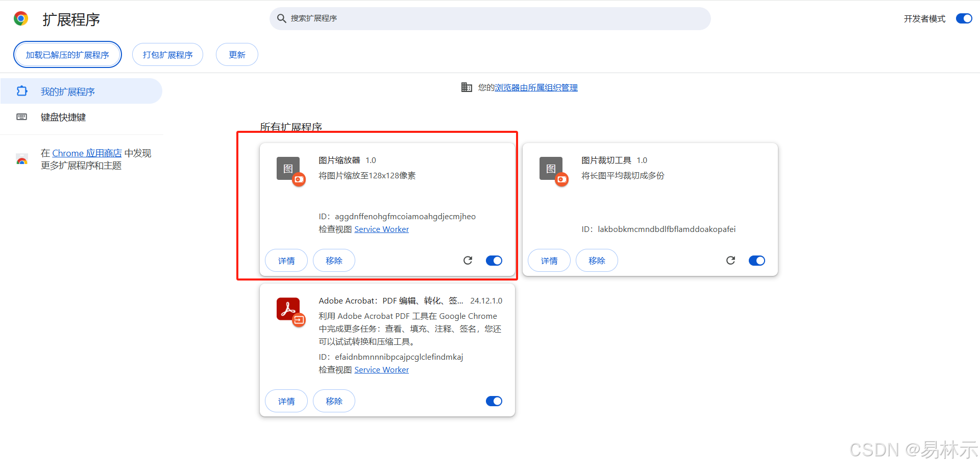Open 详情 for Adobe Acrobat

point(286,401)
